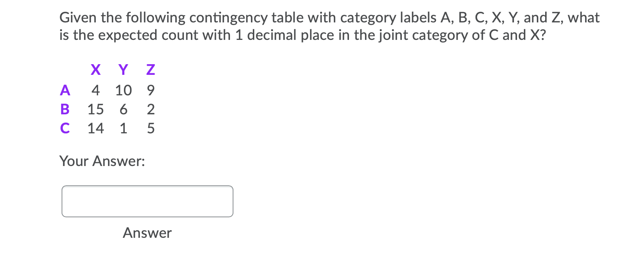Screen dimensions: 644x253
Task: Click inside the answer input box
Action: [148, 201]
